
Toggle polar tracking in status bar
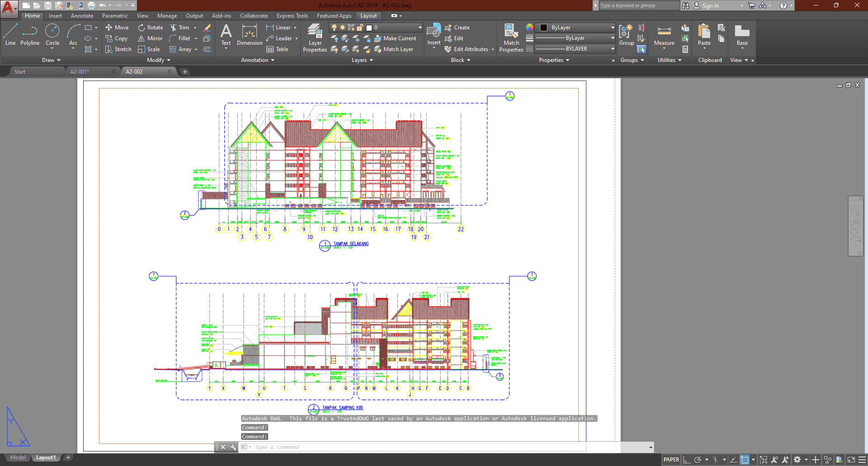pos(698,460)
